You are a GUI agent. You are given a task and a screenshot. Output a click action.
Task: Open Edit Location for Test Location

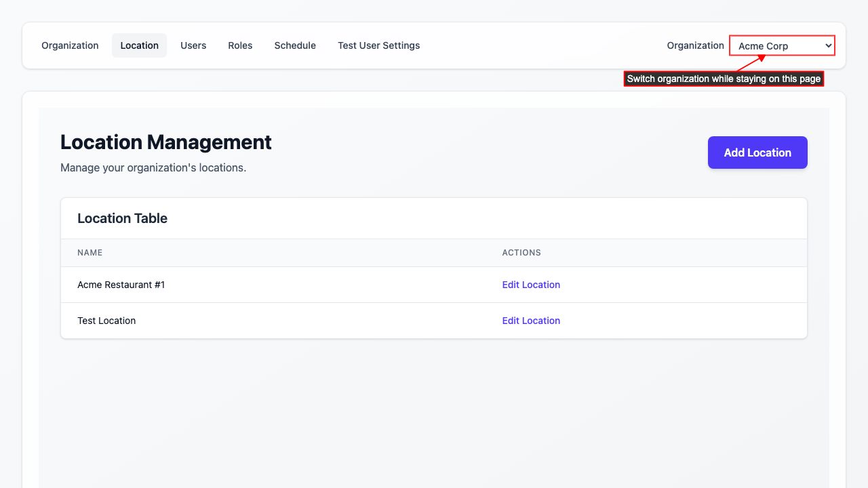[x=531, y=321]
